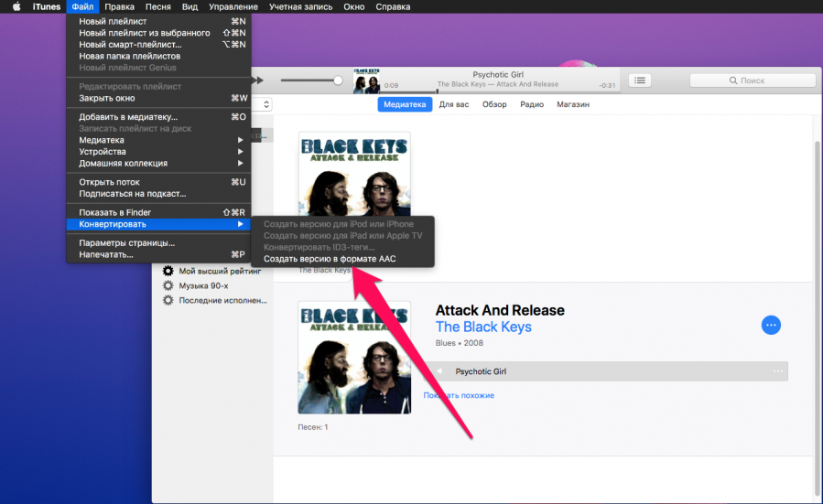Choose Новый плейлист menu item
The height and width of the screenshot is (504, 823).
[158, 22]
